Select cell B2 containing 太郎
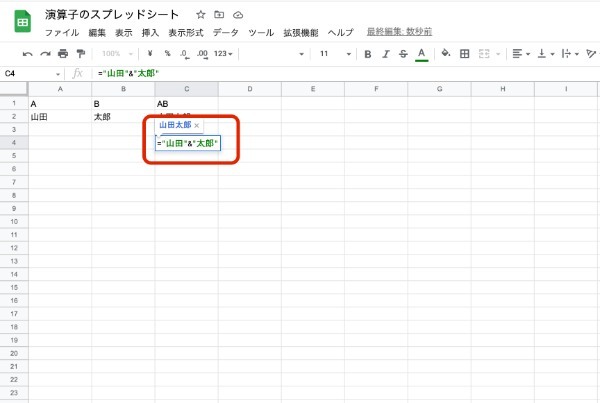Image resolution: width=600 pixels, height=403 pixels. 123,117
